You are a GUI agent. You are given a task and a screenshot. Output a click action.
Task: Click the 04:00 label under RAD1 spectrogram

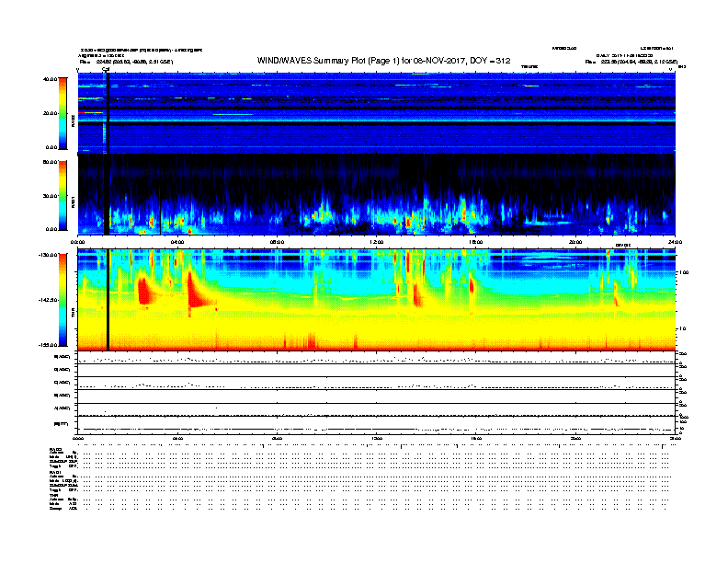tap(177, 242)
